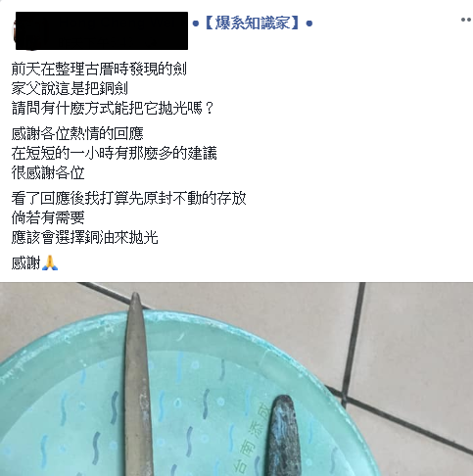
Task: Open the attached photo of the sword
Action: 236,379
